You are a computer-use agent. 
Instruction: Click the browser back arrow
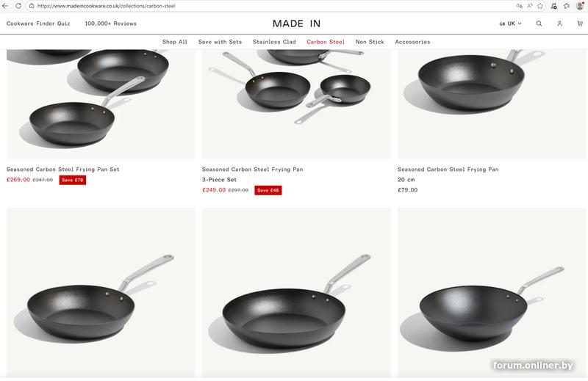tap(7, 5)
